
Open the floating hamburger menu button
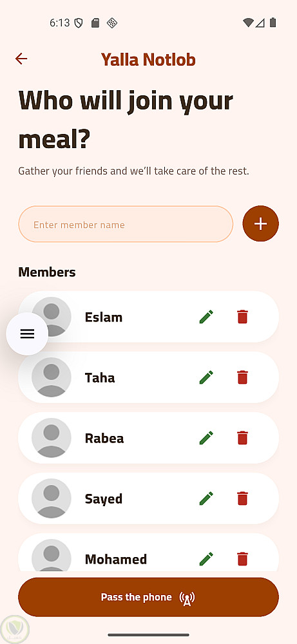(x=27, y=334)
